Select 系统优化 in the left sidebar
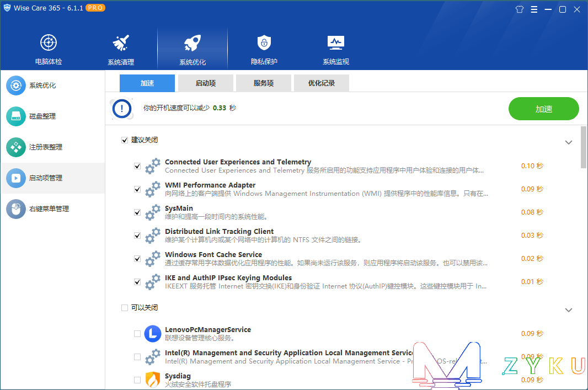This screenshot has height=390, width=588. [52, 86]
